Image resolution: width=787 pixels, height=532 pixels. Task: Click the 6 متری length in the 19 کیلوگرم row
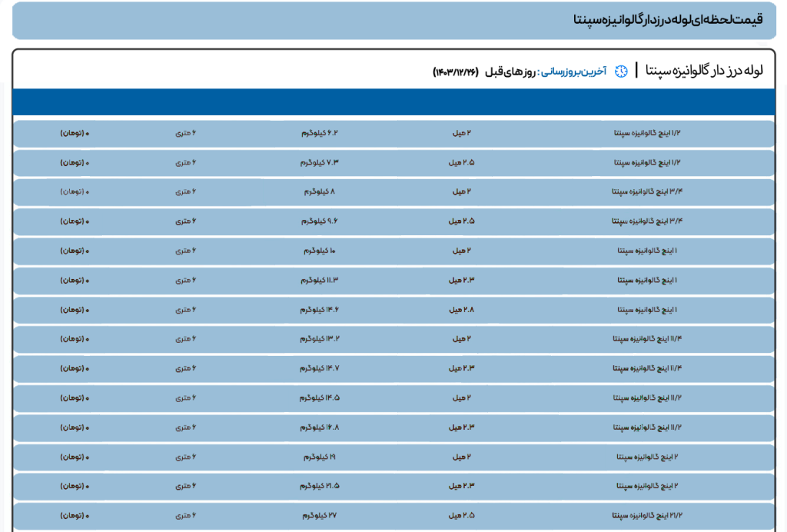(186, 457)
